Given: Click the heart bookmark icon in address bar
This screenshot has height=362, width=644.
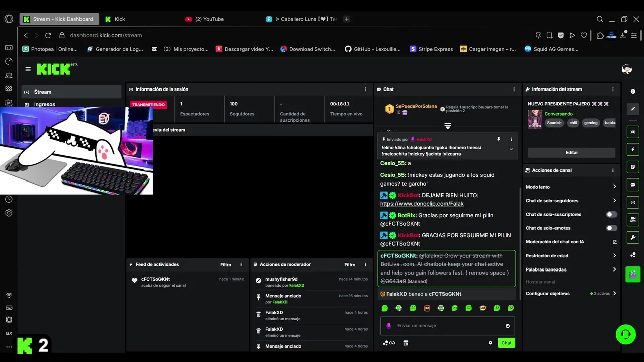Looking at the screenshot, I should tap(584, 35).
